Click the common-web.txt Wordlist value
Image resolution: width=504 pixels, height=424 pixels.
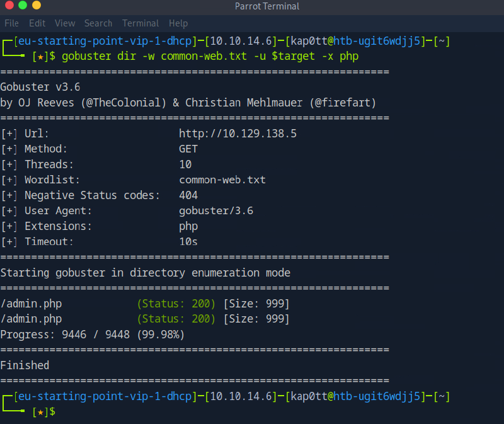tap(222, 180)
